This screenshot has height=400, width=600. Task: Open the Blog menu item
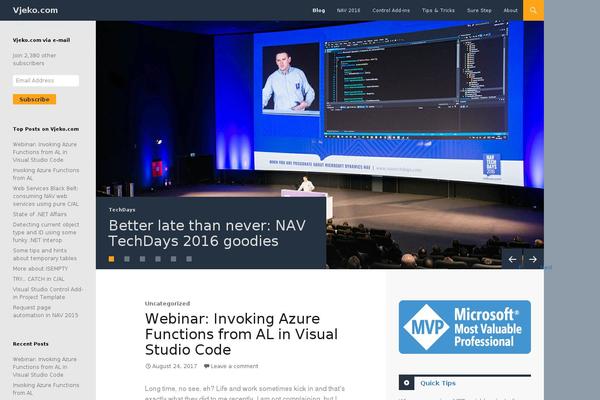coord(319,10)
